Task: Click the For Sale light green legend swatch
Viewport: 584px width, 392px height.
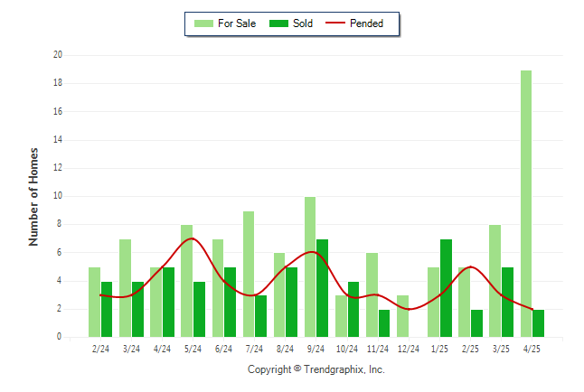Action: [x=203, y=23]
